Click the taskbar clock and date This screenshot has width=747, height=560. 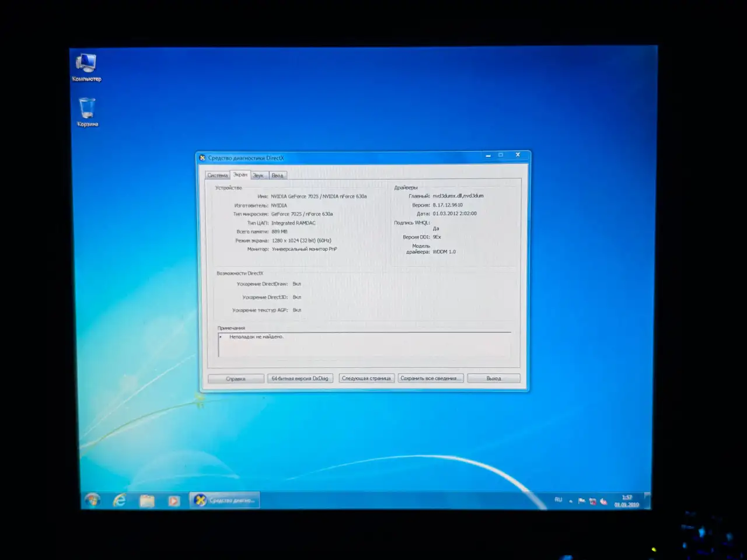(x=627, y=501)
